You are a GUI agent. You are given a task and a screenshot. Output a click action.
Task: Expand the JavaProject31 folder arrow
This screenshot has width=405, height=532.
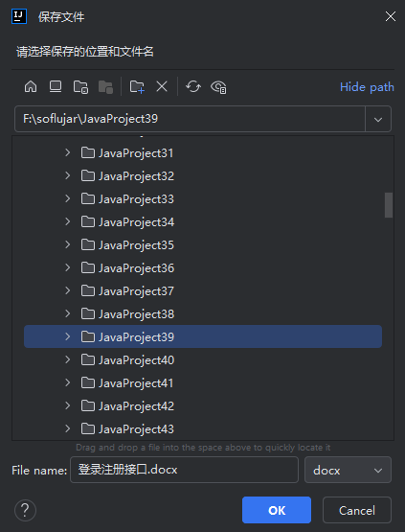point(67,152)
